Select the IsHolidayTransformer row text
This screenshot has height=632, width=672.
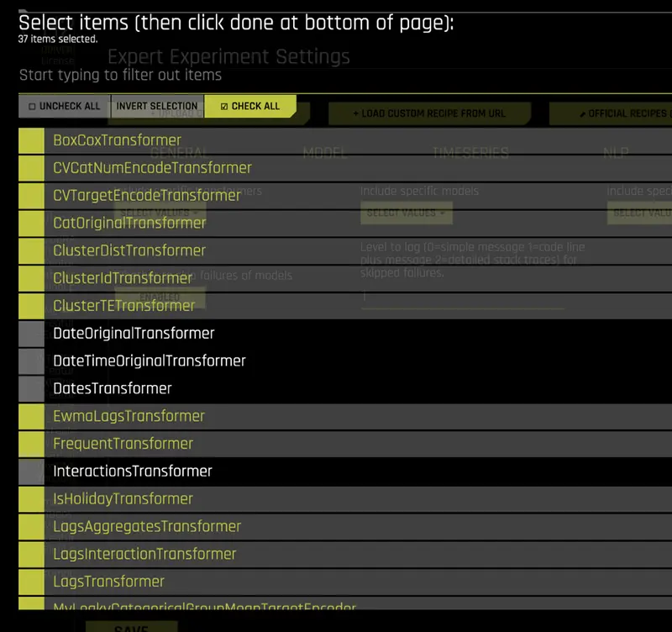tap(123, 499)
